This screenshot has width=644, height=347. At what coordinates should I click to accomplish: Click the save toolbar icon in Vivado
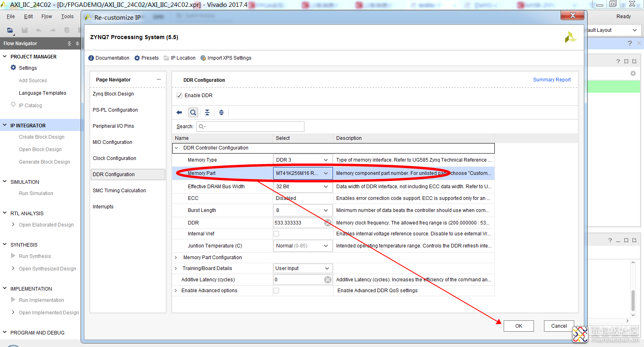pos(25,30)
